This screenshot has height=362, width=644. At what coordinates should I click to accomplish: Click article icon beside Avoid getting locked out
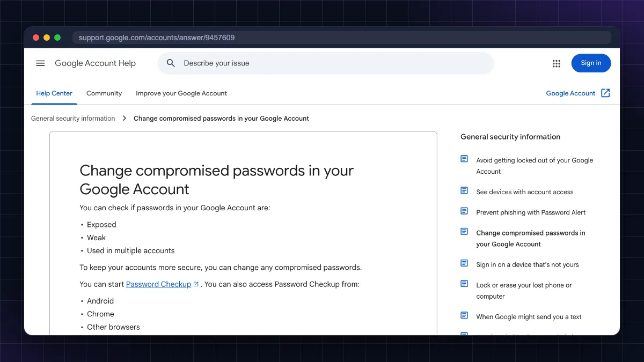point(464,159)
